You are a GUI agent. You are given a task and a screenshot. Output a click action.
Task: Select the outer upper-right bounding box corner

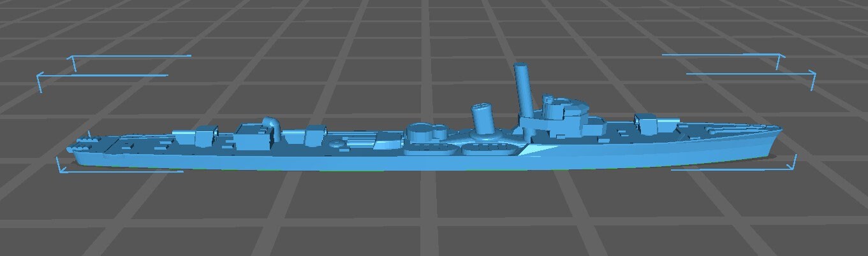click(813, 75)
